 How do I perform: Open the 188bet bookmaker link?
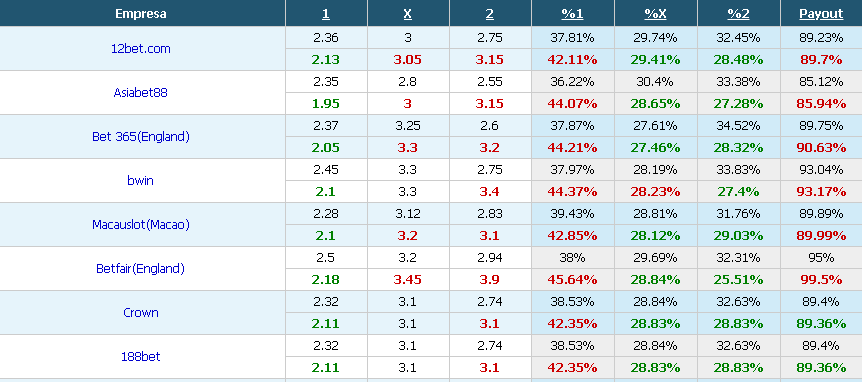click(x=141, y=357)
